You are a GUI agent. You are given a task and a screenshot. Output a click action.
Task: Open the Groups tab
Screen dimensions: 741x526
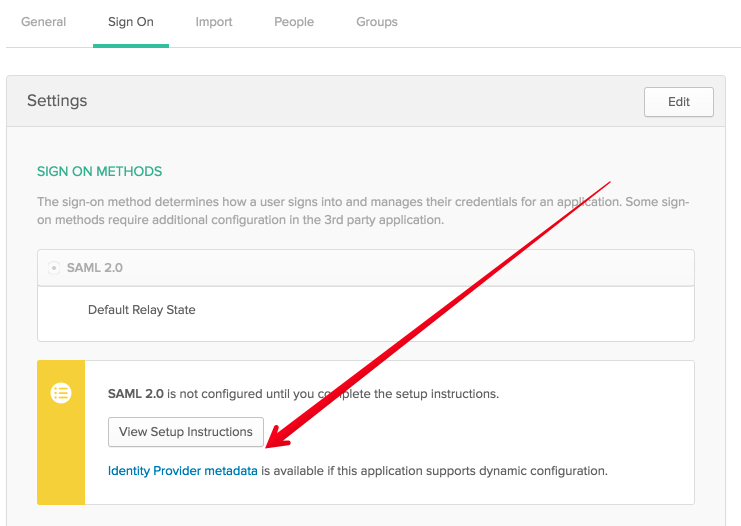click(x=376, y=22)
